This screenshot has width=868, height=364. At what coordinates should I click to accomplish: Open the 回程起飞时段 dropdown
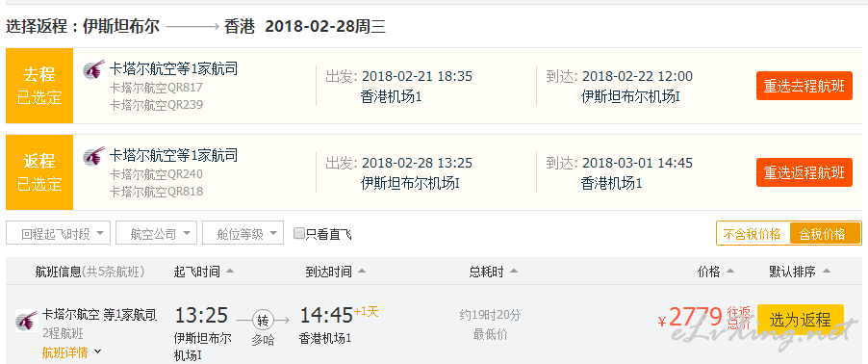58,233
